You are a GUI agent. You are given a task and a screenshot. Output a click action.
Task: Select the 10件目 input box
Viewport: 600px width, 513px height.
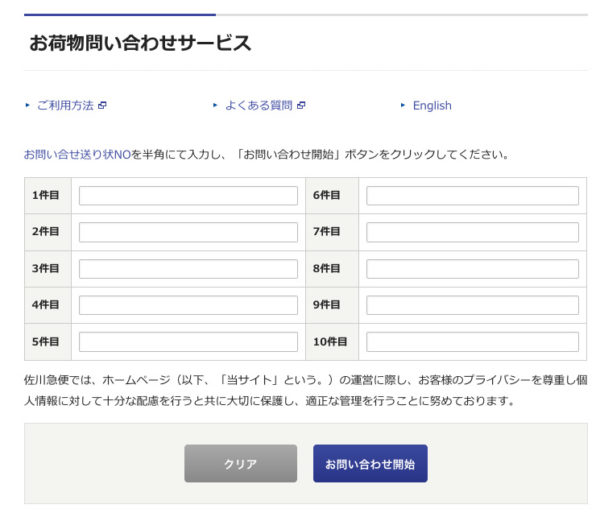coord(472,342)
